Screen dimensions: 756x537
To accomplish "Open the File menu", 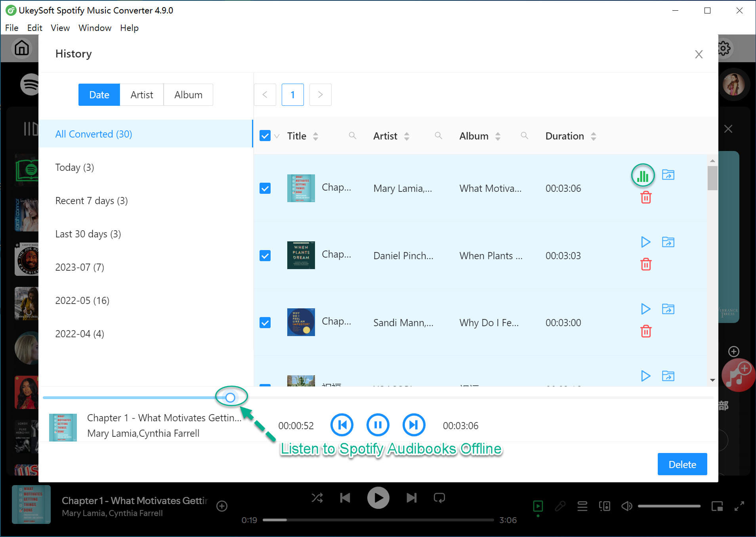I will pos(11,28).
